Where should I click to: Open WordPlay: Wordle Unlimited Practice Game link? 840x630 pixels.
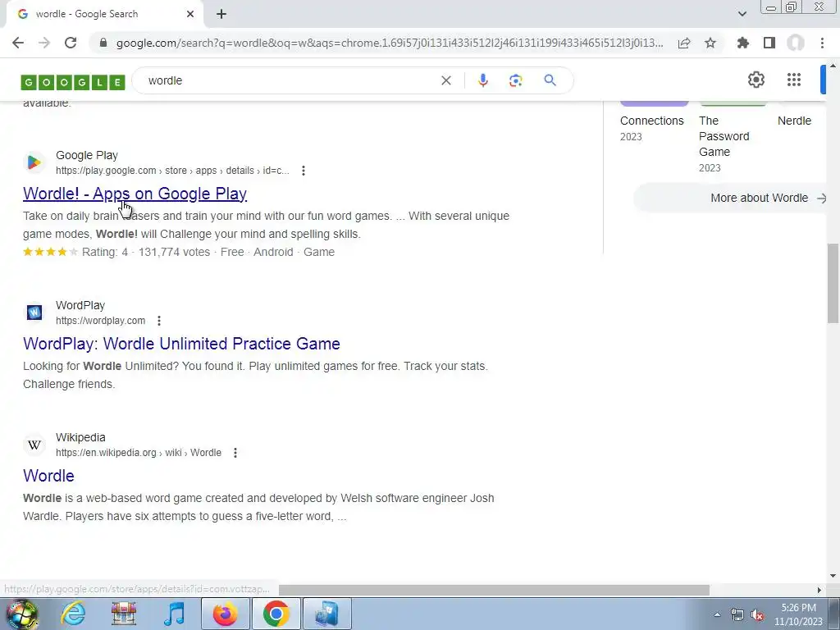181,344
